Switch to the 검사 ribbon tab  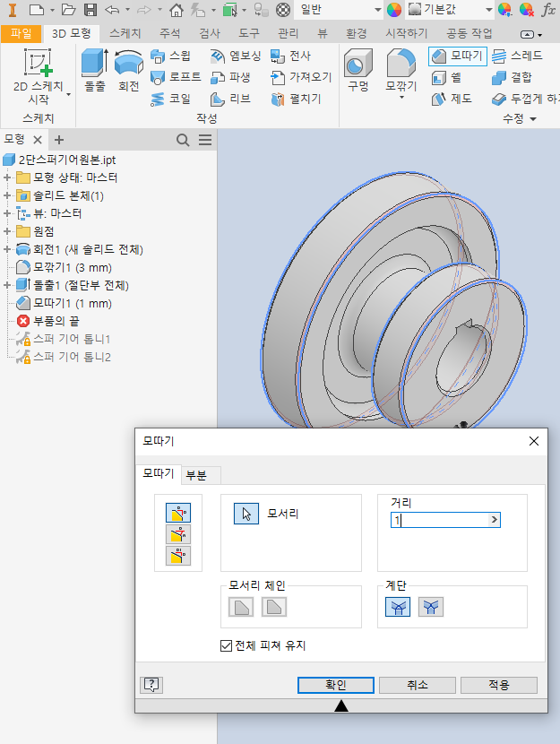[209, 33]
